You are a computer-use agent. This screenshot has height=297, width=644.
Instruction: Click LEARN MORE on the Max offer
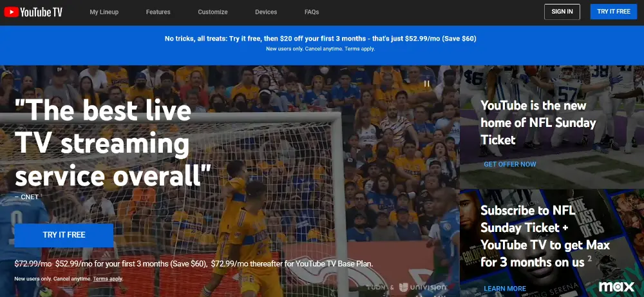pos(505,289)
